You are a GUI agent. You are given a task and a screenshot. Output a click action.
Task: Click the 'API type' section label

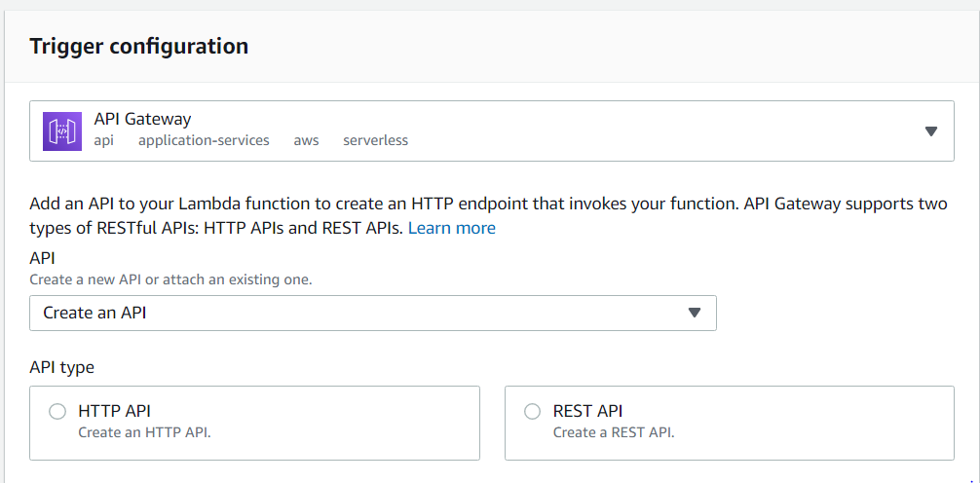coord(61,367)
